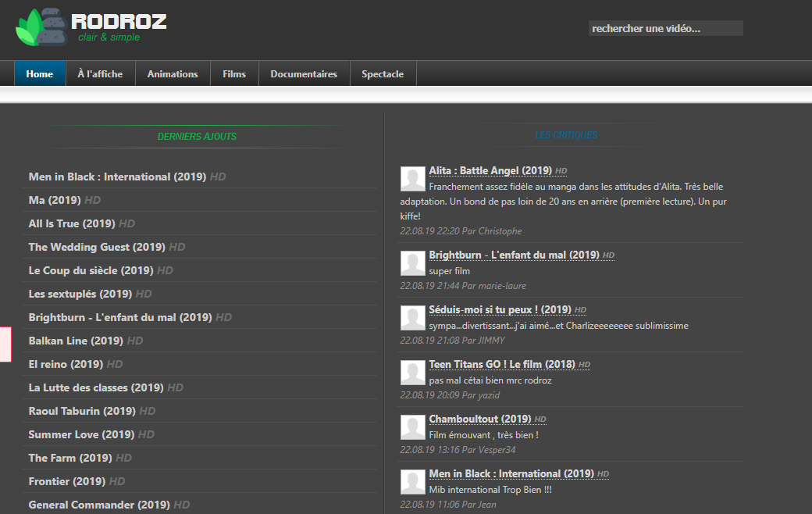Open the Home tab
The width and height of the screenshot is (812, 514).
click(39, 73)
